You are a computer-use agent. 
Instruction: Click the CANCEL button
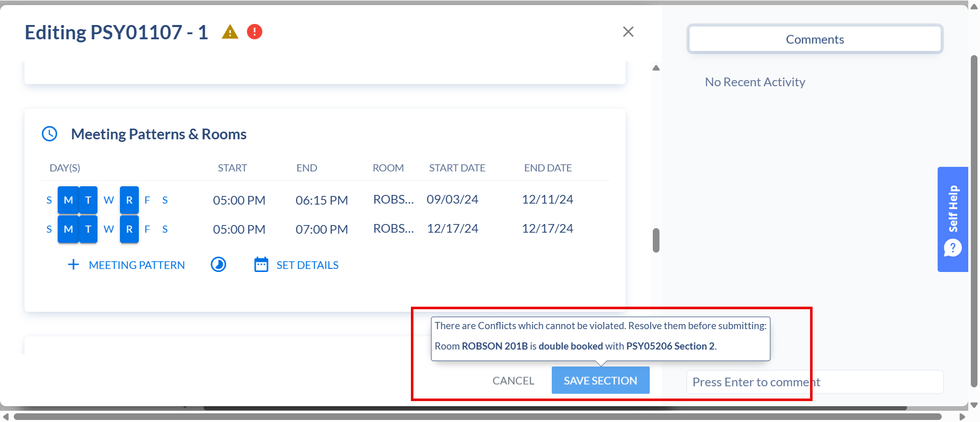[x=513, y=381]
